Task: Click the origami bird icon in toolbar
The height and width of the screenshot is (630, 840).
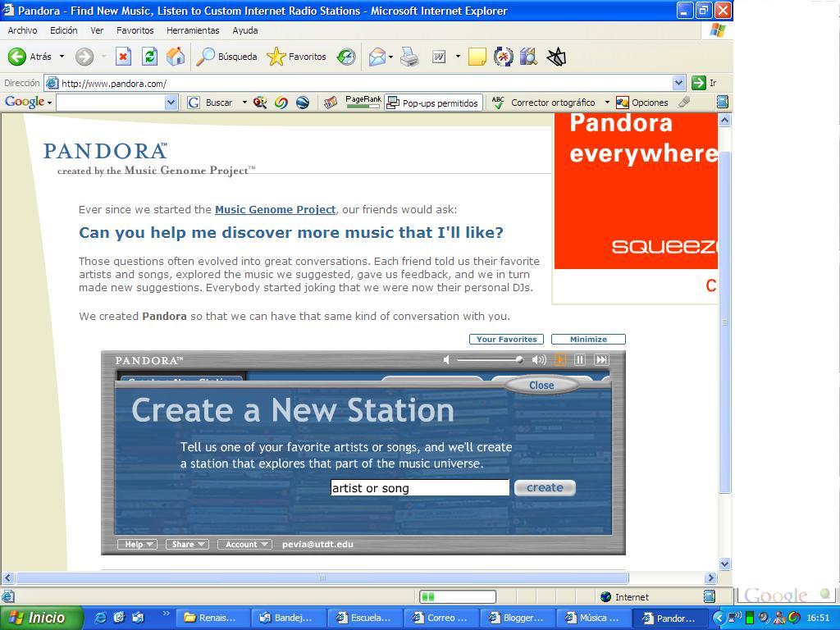Action: coord(557,57)
